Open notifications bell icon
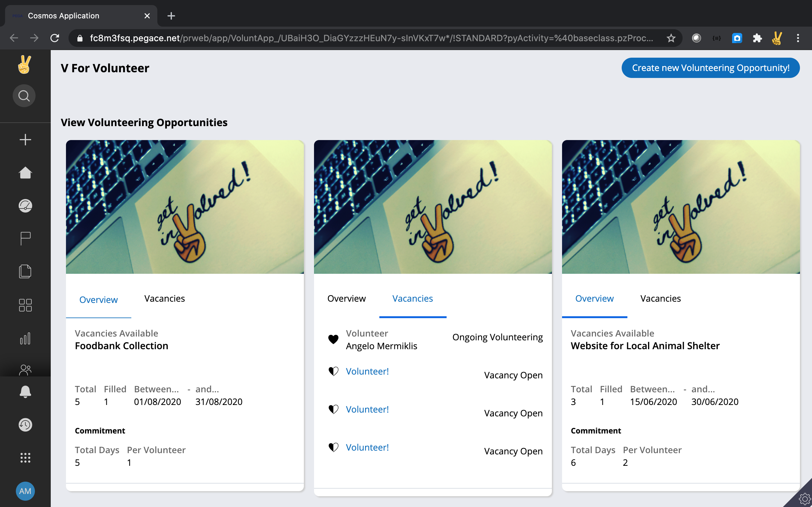 (x=25, y=391)
